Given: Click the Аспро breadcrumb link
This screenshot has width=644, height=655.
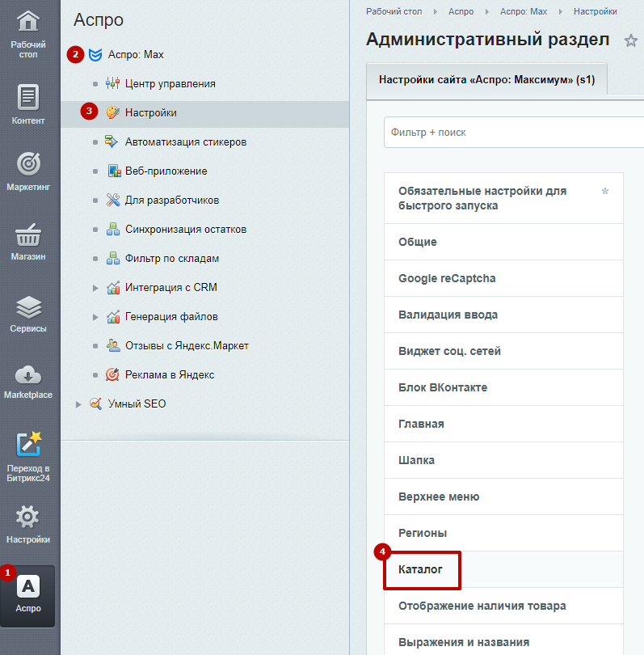Looking at the screenshot, I should click(x=461, y=11).
